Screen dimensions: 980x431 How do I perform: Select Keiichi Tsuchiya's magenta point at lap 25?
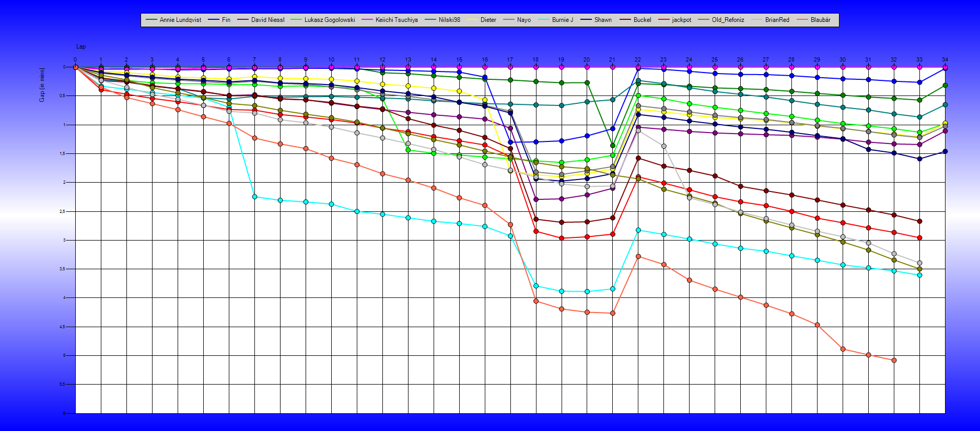715,67
